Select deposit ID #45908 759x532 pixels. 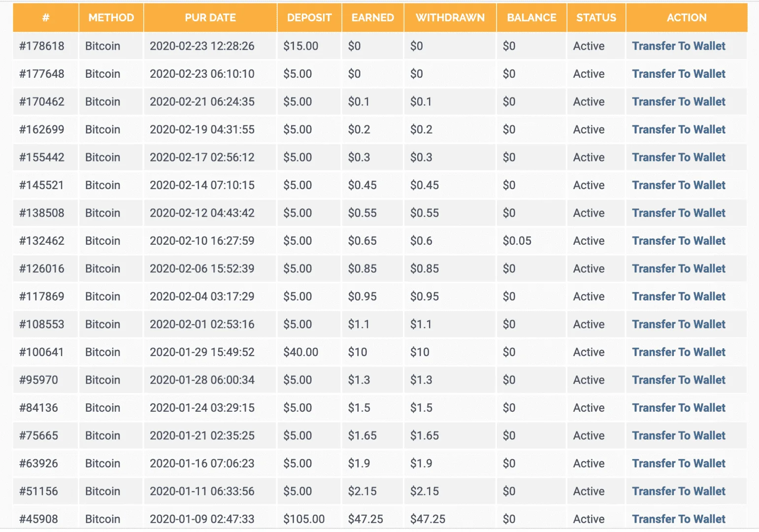coord(39,519)
